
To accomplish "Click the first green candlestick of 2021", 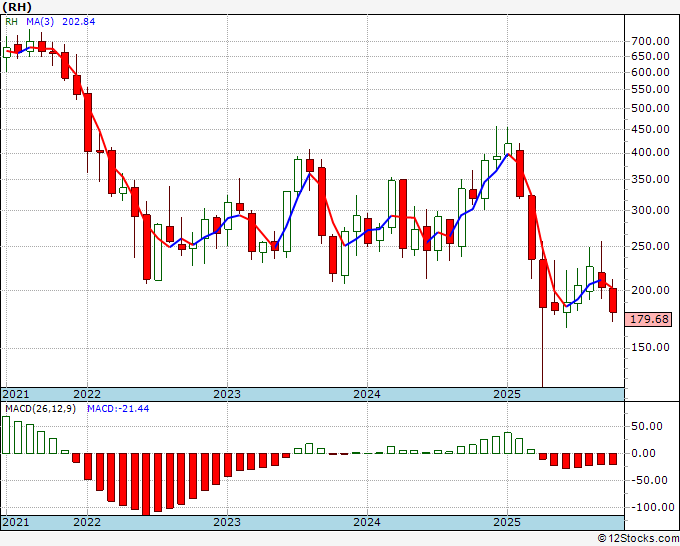I will [7, 52].
